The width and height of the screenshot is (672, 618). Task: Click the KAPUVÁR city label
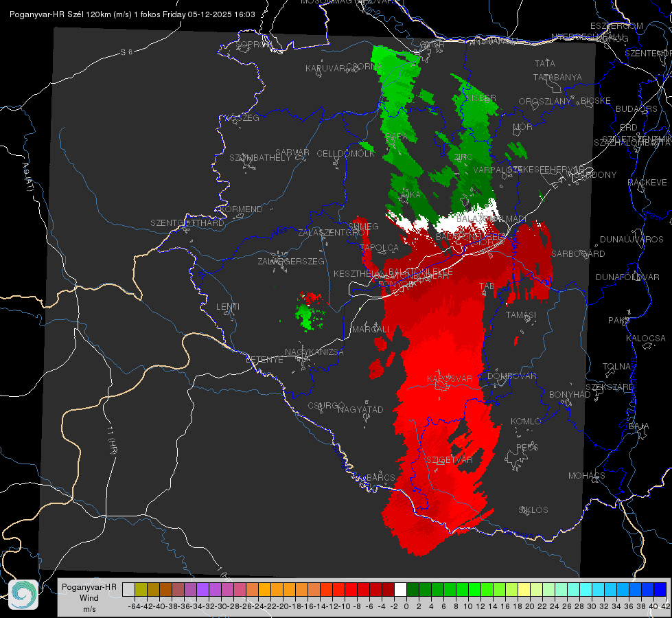point(326,68)
